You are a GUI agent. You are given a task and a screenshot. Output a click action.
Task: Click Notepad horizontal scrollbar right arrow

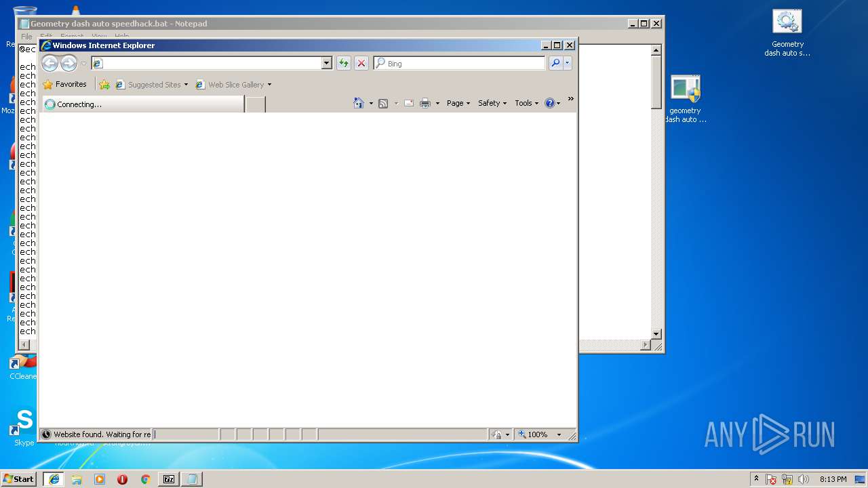[646, 345]
